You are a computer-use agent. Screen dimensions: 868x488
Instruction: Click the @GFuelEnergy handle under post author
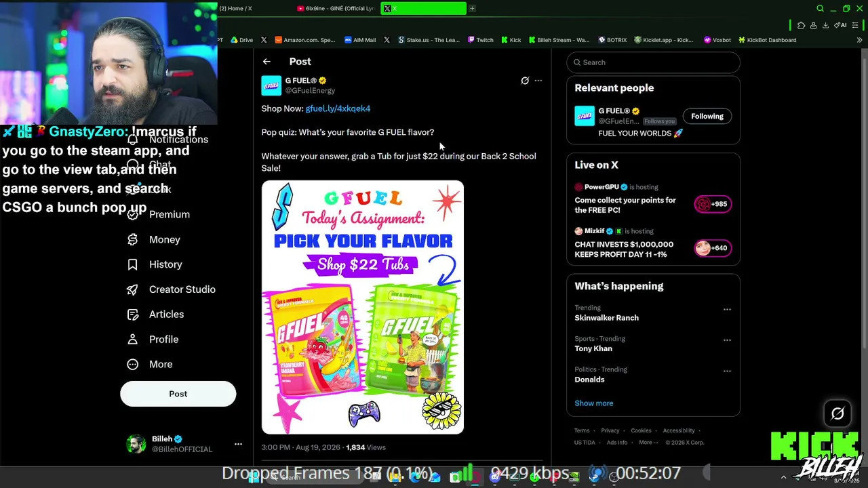[x=310, y=91]
